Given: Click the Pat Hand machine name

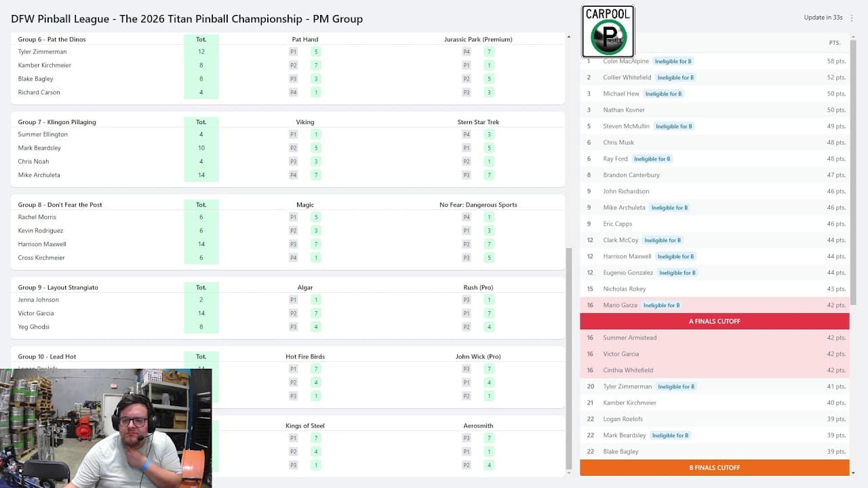Looking at the screenshot, I should [305, 39].
